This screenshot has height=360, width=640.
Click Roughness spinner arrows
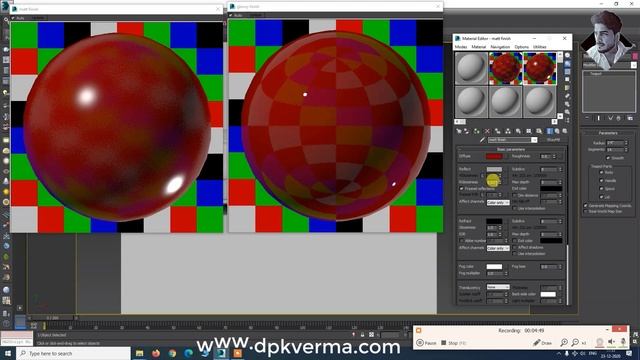(x=554, y=156)
